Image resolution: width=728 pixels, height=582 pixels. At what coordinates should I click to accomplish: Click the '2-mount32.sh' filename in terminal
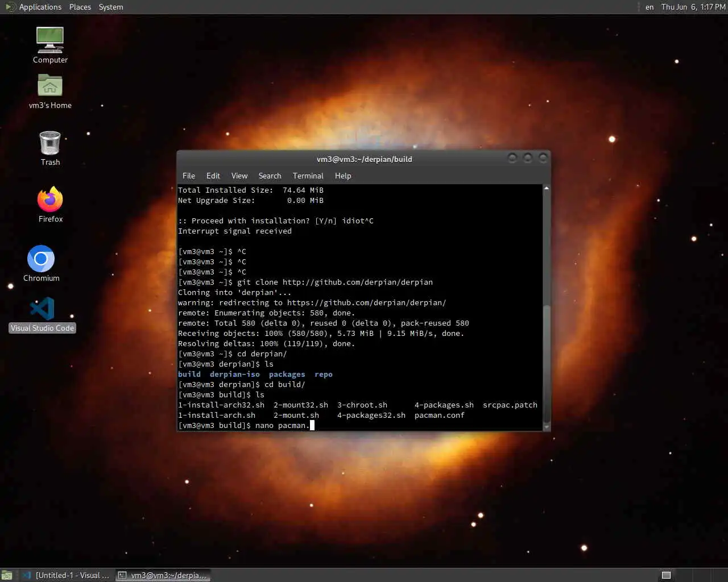pos(301,405)
